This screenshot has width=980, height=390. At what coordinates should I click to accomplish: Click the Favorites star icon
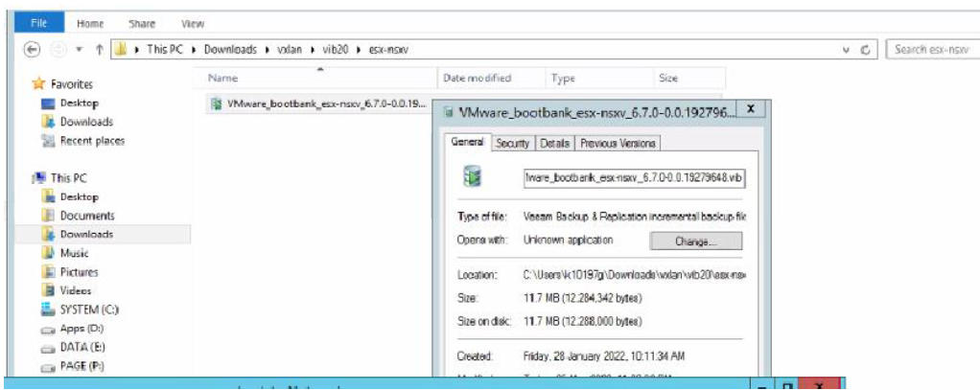(x=38, y=83)
